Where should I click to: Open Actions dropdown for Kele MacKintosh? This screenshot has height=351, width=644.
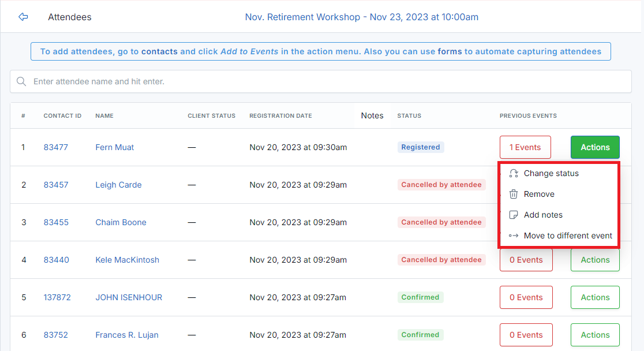pos(595,260)
